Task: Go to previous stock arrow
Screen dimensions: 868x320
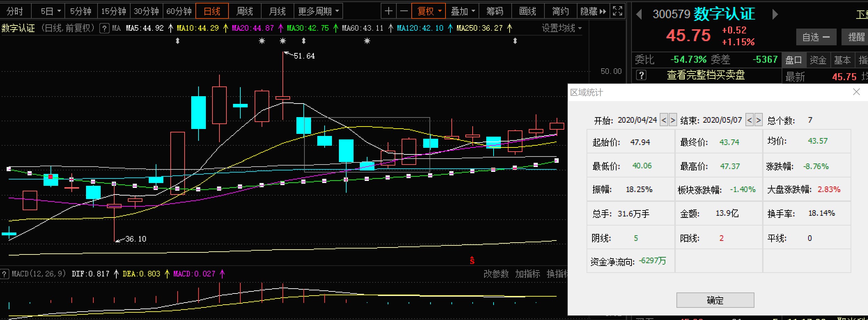Action: (x=639, y=14)
